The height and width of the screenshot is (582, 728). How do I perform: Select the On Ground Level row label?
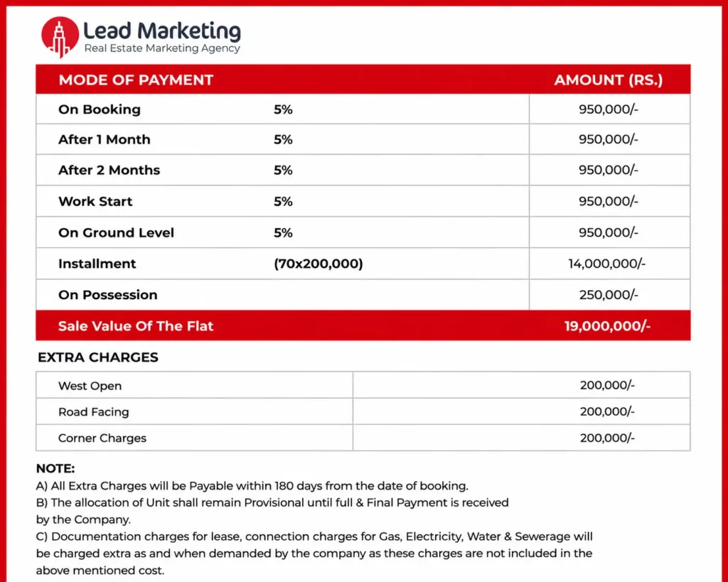click(116, 232)
